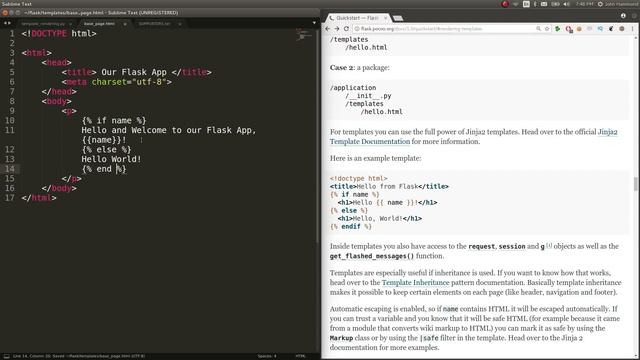Open the Spaces indentation setting in status bar

[x=267, y=356]
